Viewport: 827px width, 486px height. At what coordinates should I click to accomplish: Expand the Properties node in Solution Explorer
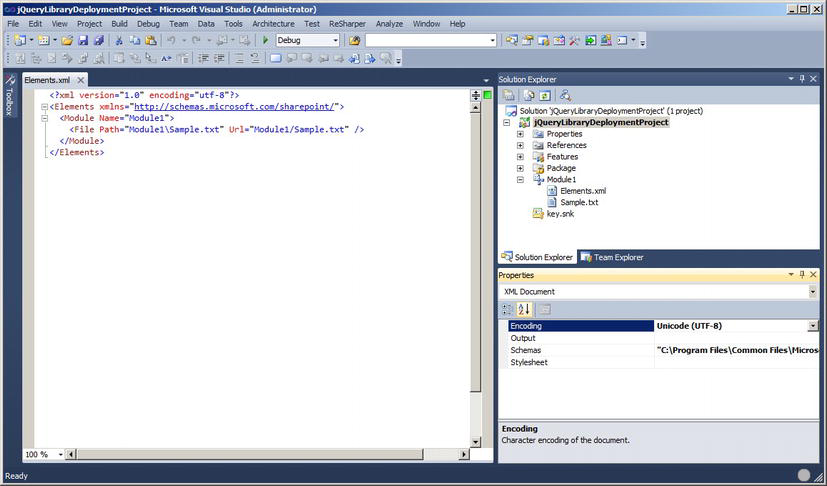[520, 134]
